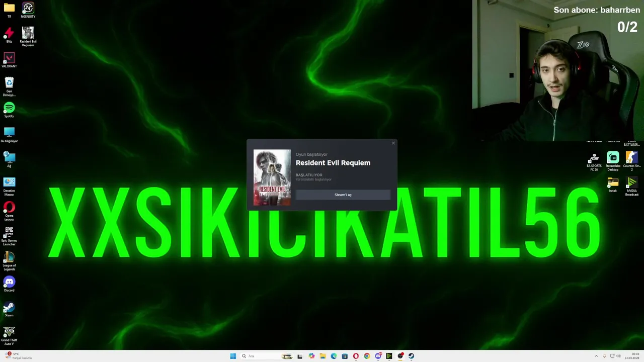
Task: Open the Steam desktop shortcut
Action: click(x=9, y=309)
